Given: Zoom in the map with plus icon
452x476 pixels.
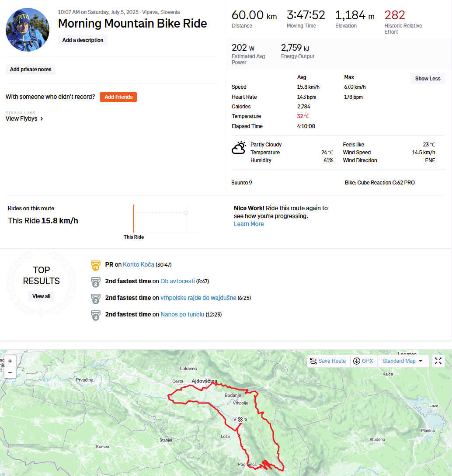Looking at the screenshot, I should 10,361.
